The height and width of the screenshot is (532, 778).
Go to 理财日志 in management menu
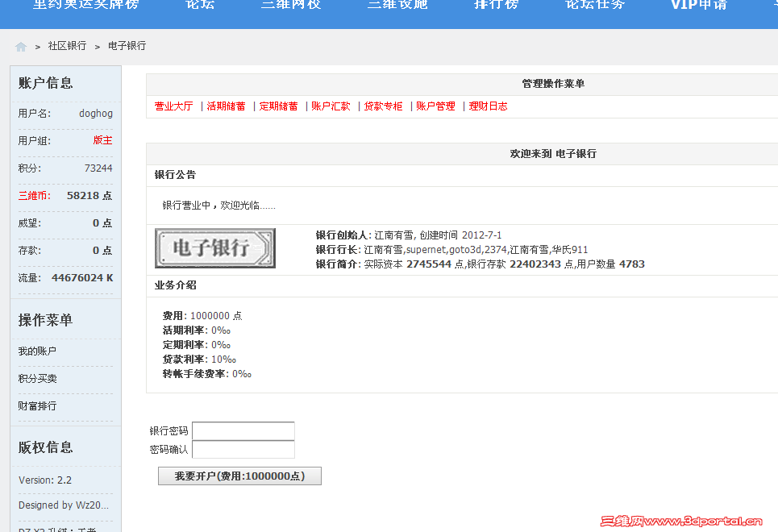[489, 106]
